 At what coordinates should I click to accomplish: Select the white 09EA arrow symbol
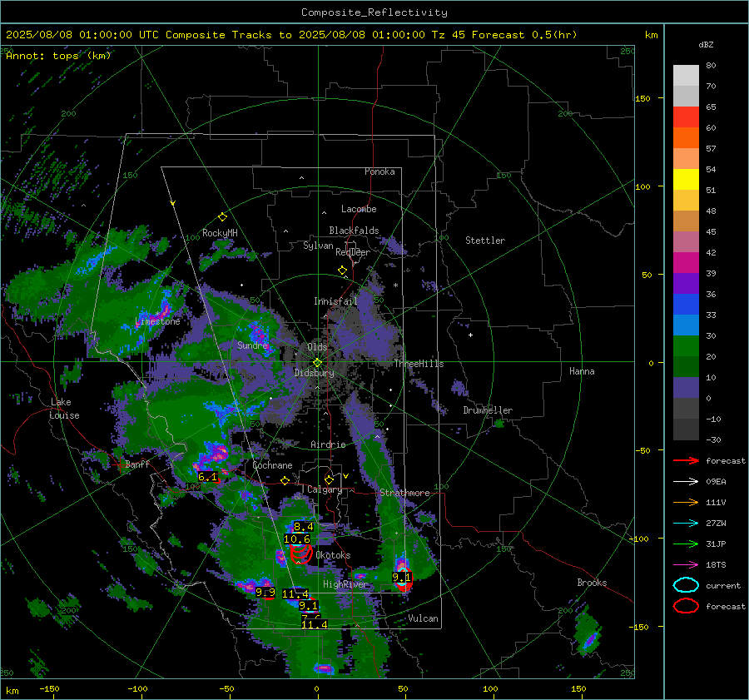coord(686,482)
